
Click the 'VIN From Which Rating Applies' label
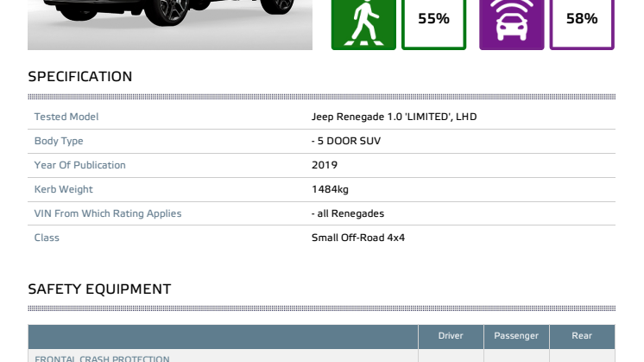coord(108,213)
